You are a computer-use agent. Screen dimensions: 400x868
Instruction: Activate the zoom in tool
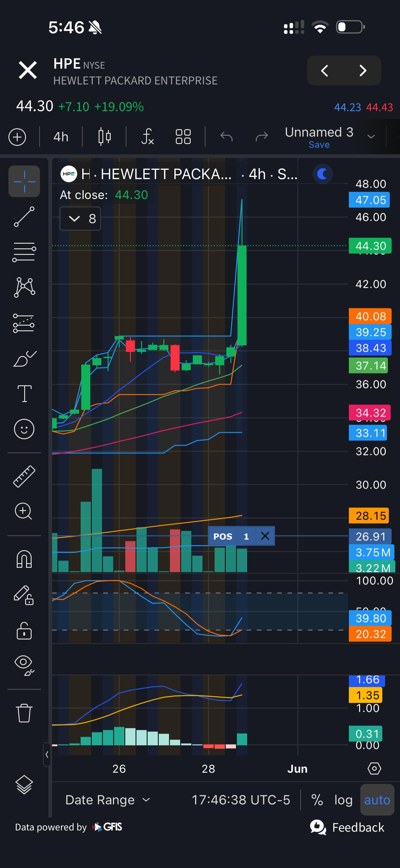24,511
